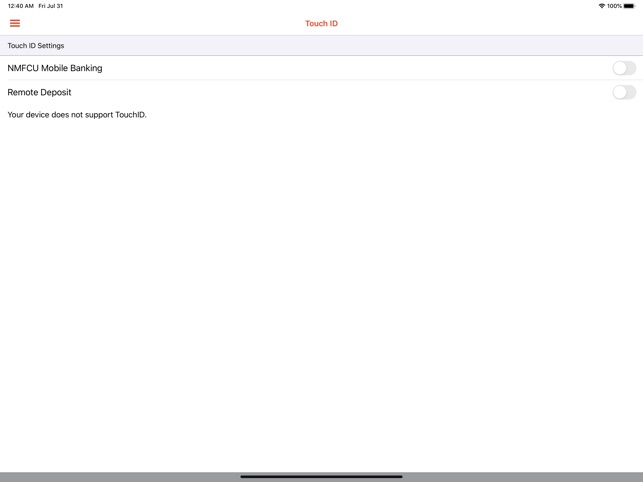Click the NMFCU Mobile Banking label

(x=55, y=68)
